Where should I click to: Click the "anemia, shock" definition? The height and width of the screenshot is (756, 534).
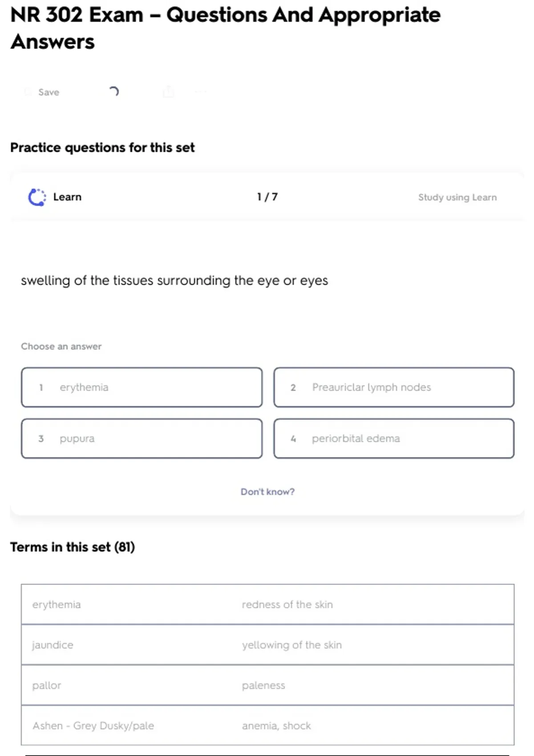point(276,726)
